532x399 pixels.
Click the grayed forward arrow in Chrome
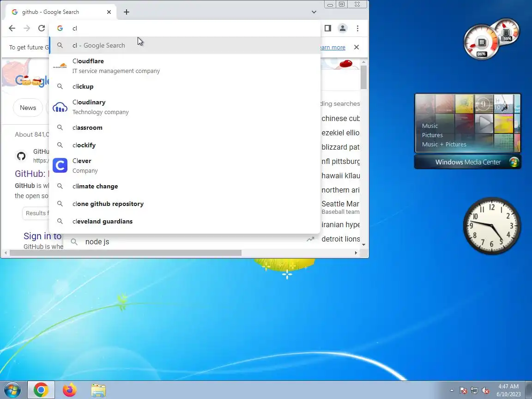27,28
